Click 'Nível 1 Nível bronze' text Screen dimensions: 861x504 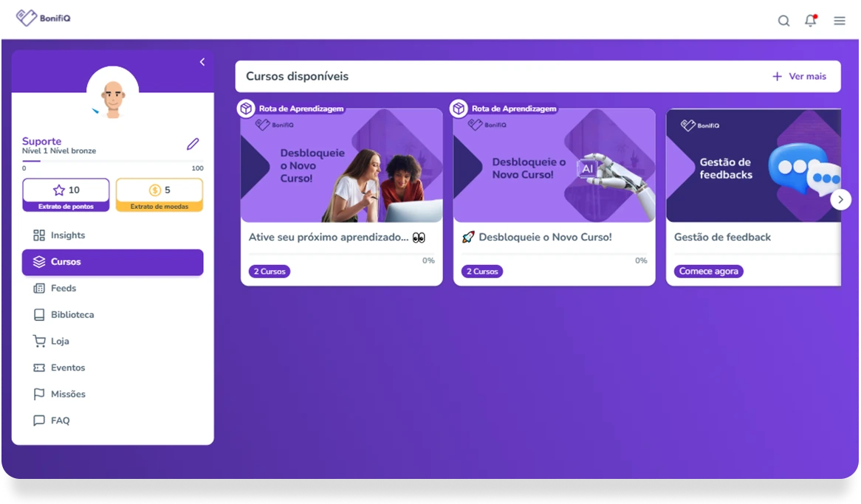tap(59, 151)
